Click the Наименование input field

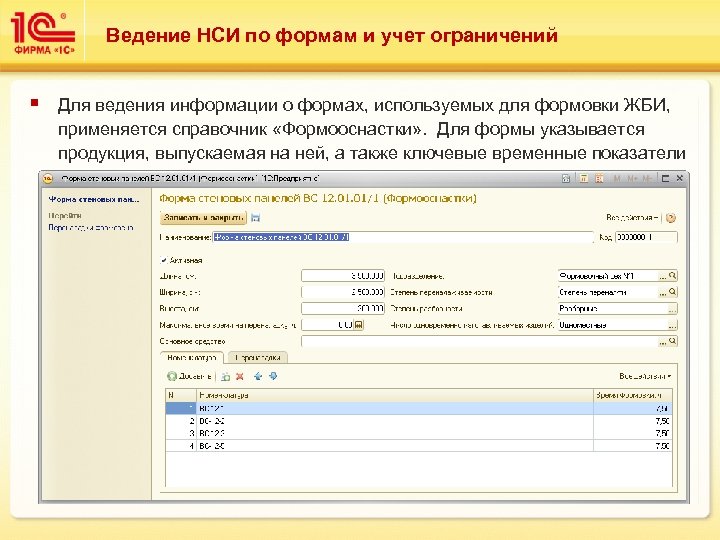pos(403,237)
